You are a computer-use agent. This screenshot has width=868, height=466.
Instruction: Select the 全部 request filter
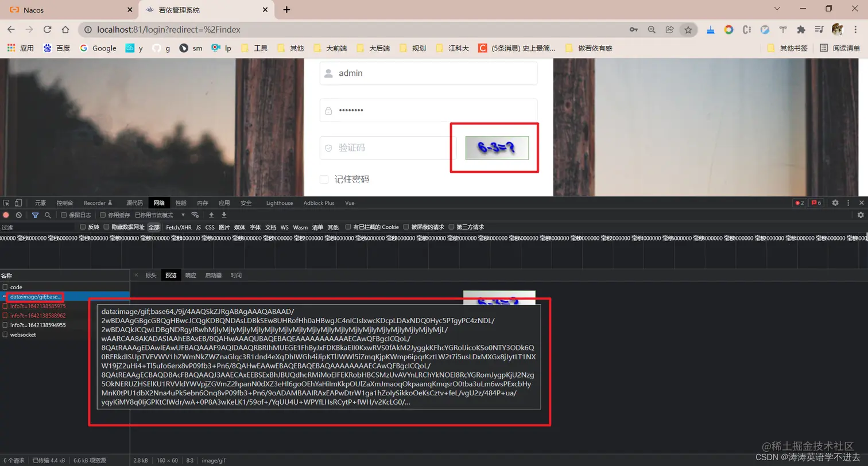point(154,227)
